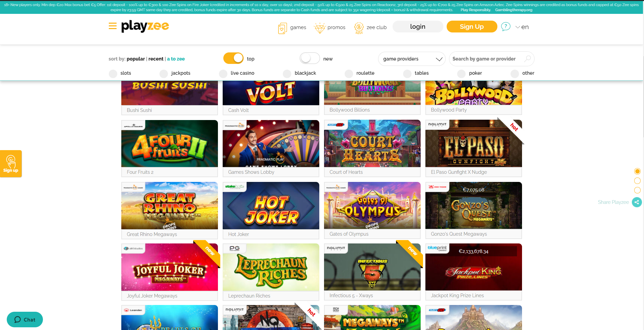The image size is (644, 330).
Task: Click the promos diamond icon
Action: click(x=319, y=28)
